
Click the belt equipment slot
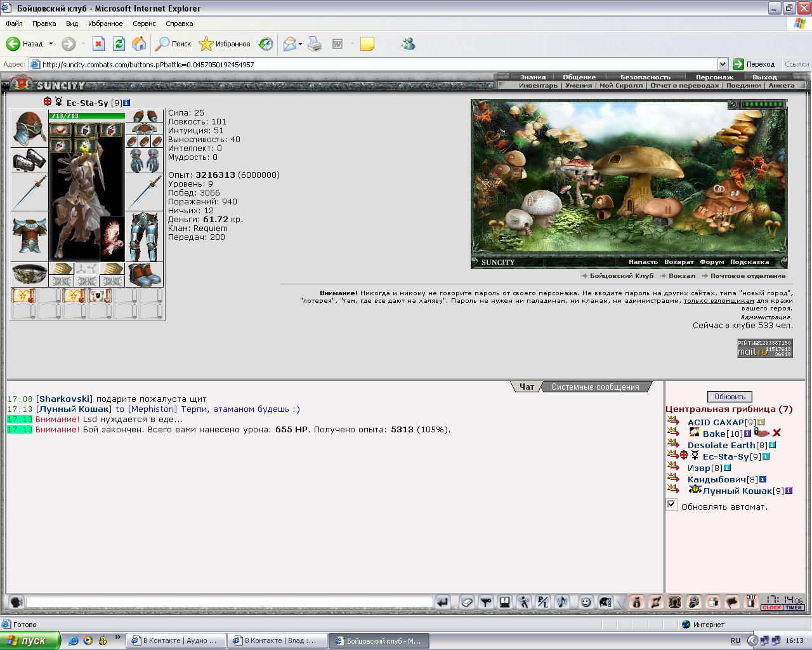29,274
